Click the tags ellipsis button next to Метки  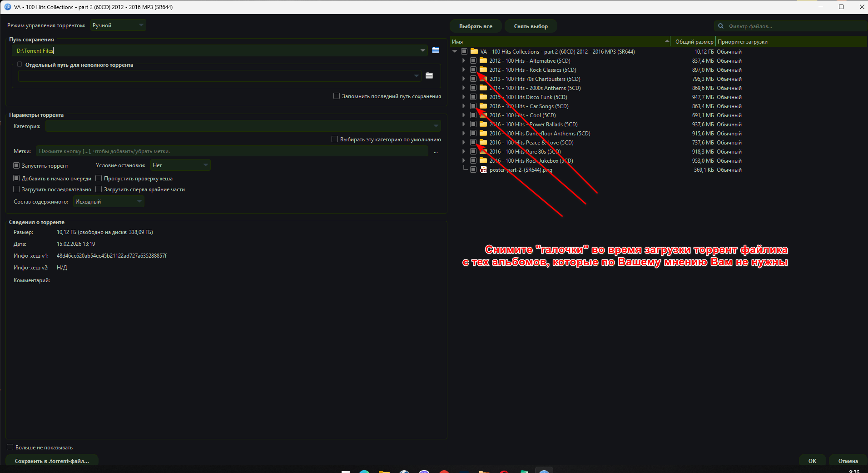click(436, 152)
